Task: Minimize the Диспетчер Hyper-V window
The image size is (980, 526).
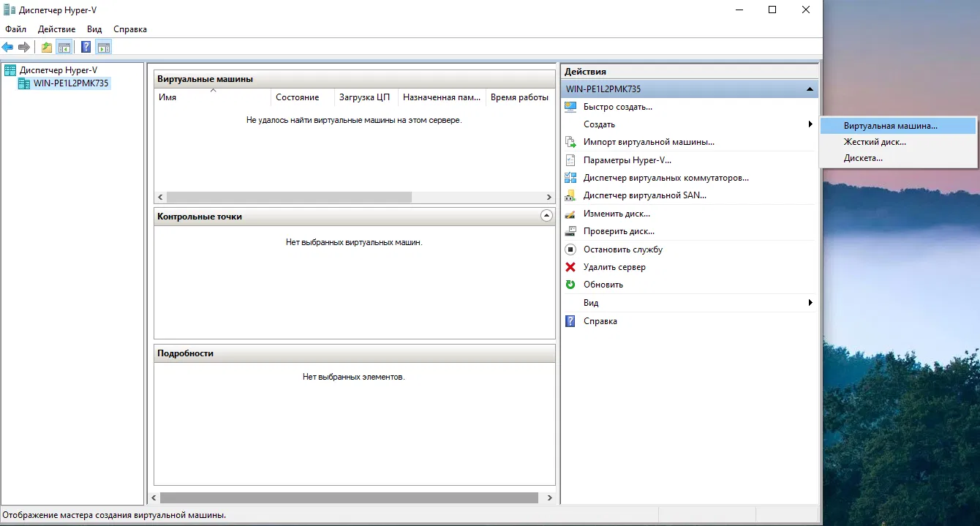Action: [x=739, y=10]
